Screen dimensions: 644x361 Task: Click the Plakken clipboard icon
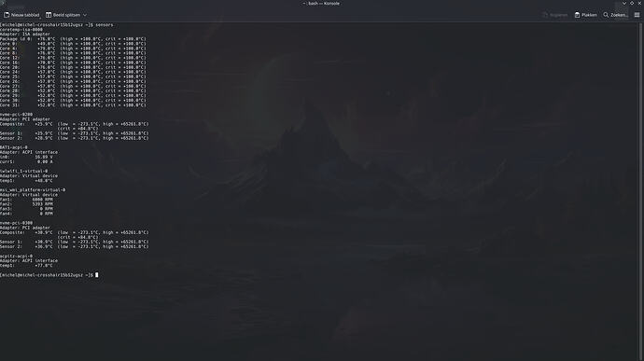[577, 15]
